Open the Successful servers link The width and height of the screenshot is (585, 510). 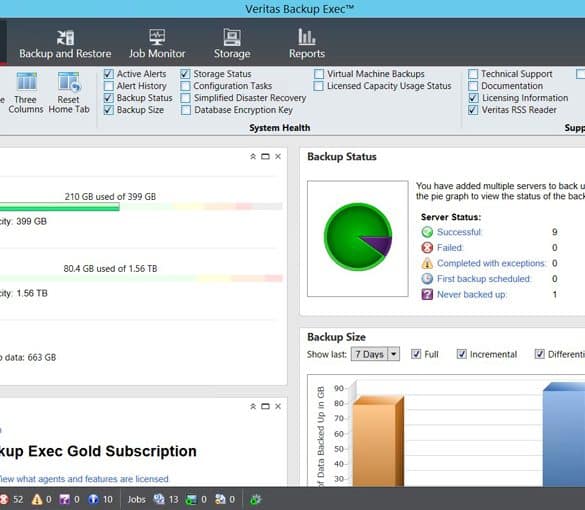pyautogui.click(x=459, y=232)
